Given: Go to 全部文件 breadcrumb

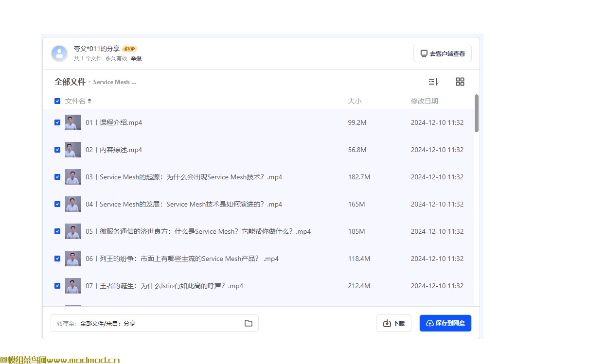Looking at the screenshot, I should point(70,82).
